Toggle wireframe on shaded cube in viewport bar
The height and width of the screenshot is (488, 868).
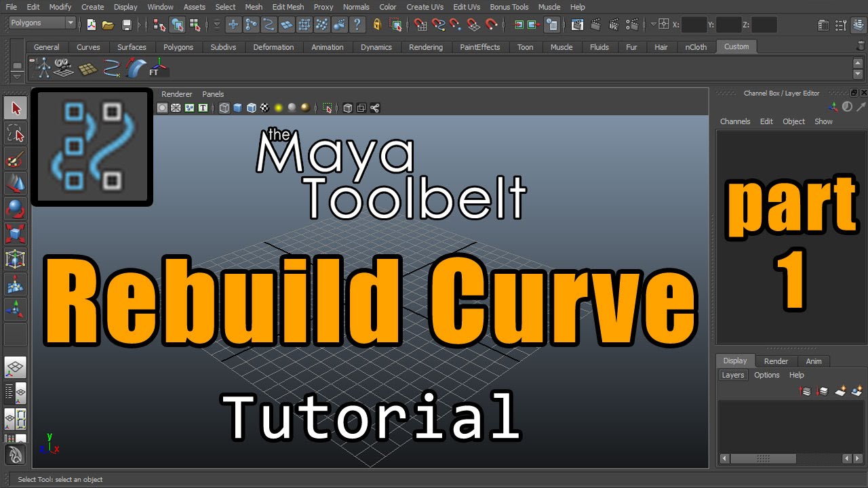point(252,108)
